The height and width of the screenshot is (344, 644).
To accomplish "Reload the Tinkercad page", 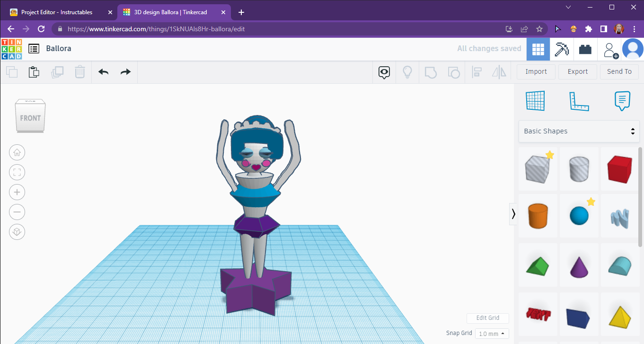I will (x=41, y=29).
